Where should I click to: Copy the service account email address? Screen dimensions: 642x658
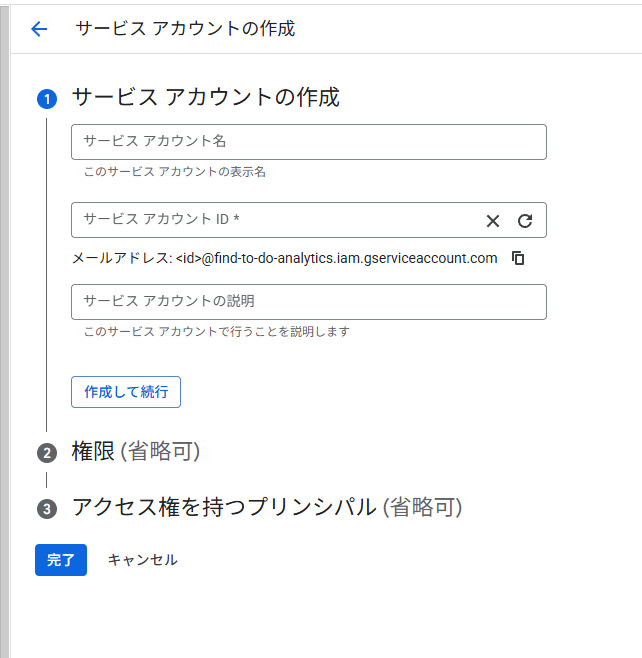pos(518,258)
